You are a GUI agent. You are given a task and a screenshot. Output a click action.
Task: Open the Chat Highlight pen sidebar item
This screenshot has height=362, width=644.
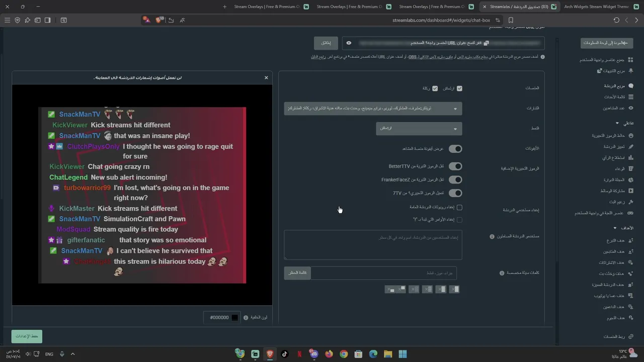(618, 147)
